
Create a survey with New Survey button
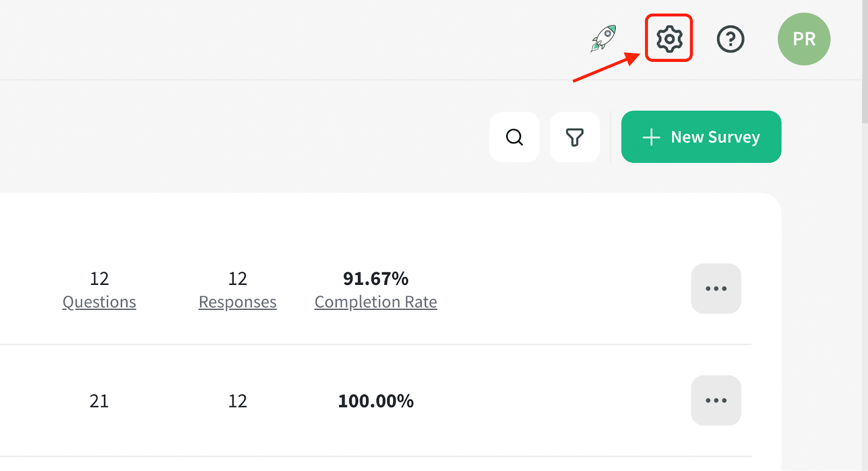pos(701,137)
